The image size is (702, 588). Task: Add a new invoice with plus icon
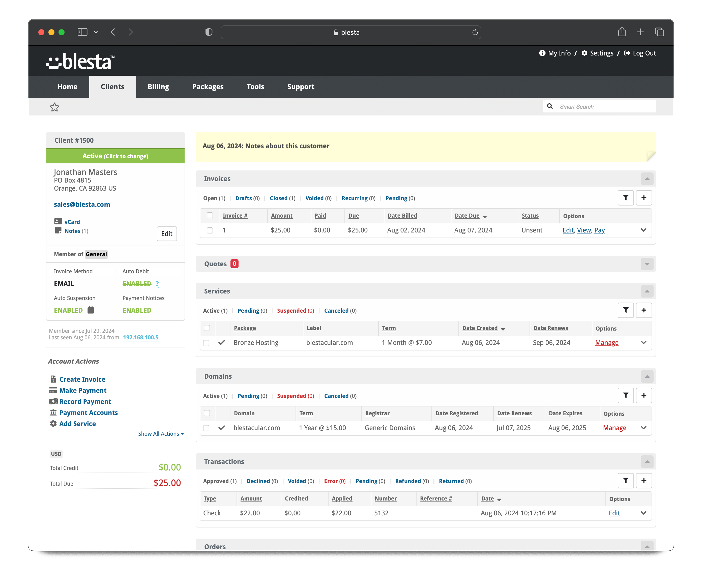(x=644, y=198)
